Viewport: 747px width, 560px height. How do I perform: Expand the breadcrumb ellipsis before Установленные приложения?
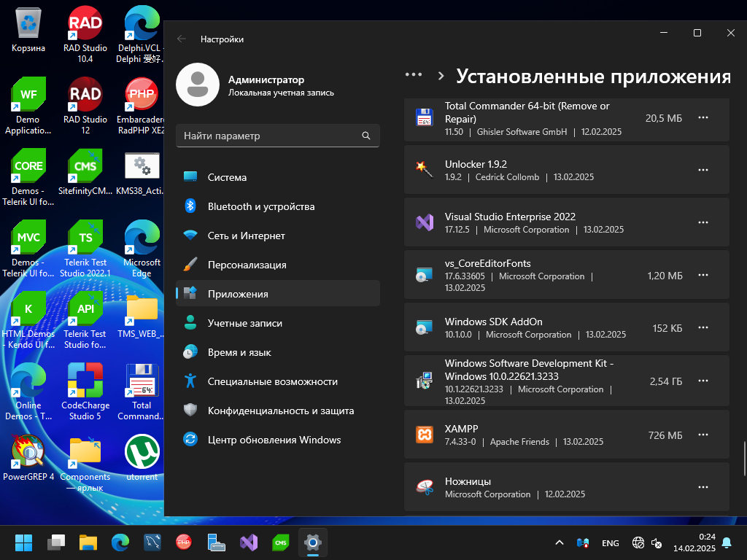click(414, 75)
